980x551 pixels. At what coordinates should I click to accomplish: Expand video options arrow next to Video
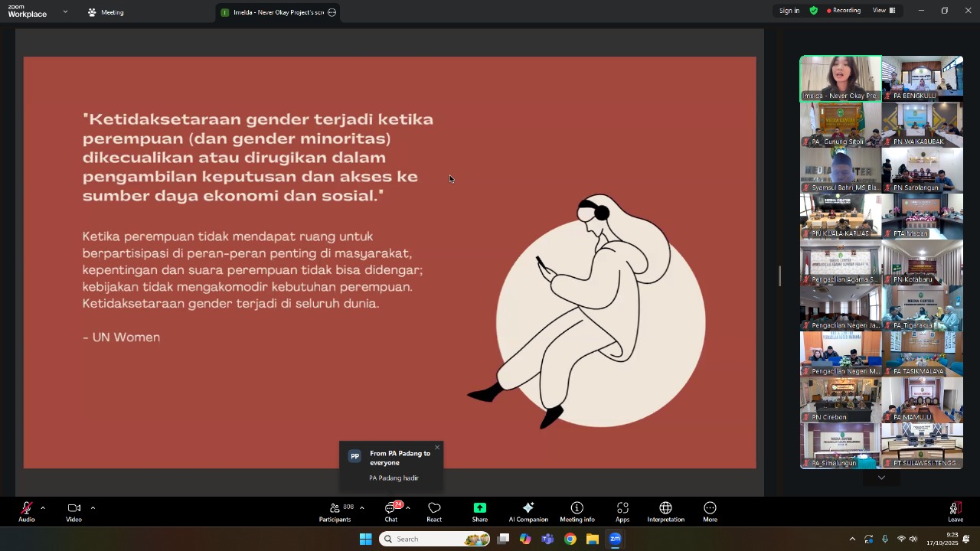pyautogui.click(x=93, y=507)
